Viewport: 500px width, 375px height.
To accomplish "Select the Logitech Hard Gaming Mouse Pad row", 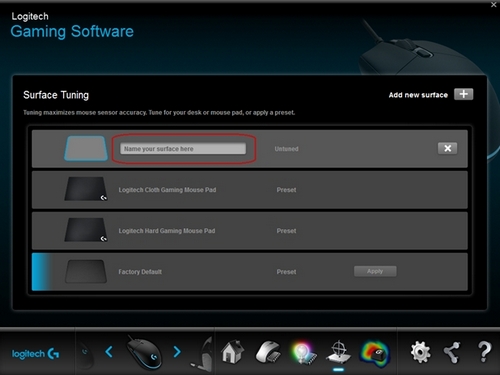I will (250, 231).
